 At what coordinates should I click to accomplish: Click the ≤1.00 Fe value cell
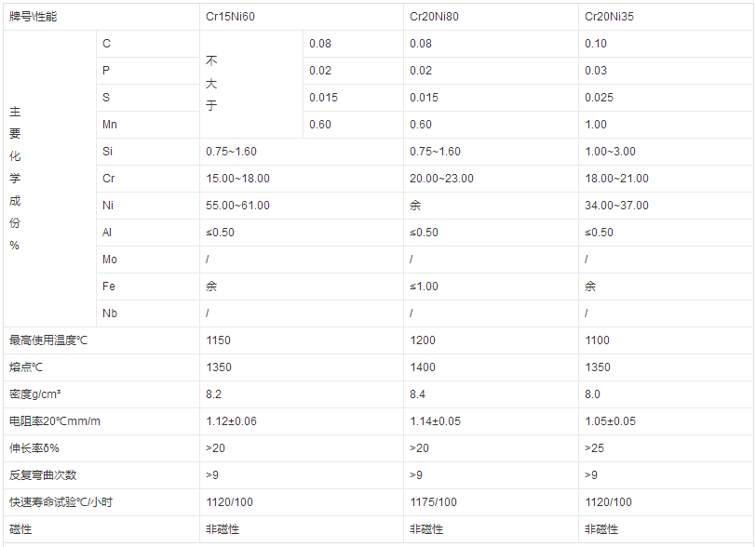tap(424, 287)
